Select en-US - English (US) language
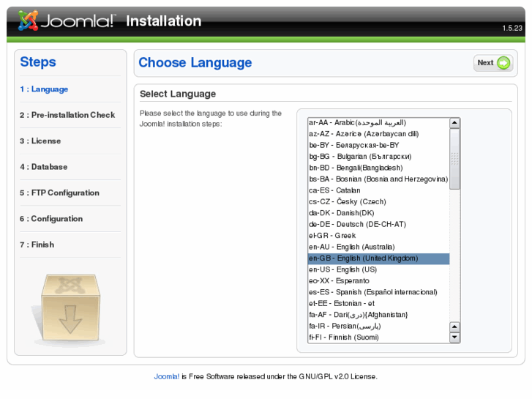The image size is (532, 399). pos(378,269)
